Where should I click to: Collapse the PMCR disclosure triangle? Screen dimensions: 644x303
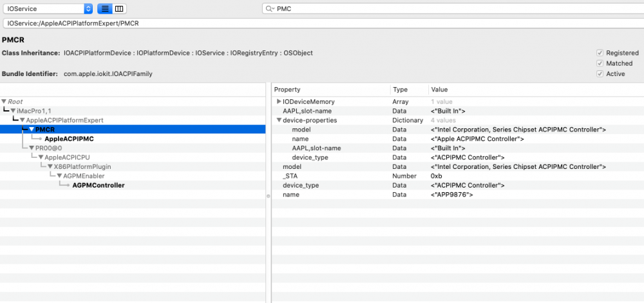[32, 130]
